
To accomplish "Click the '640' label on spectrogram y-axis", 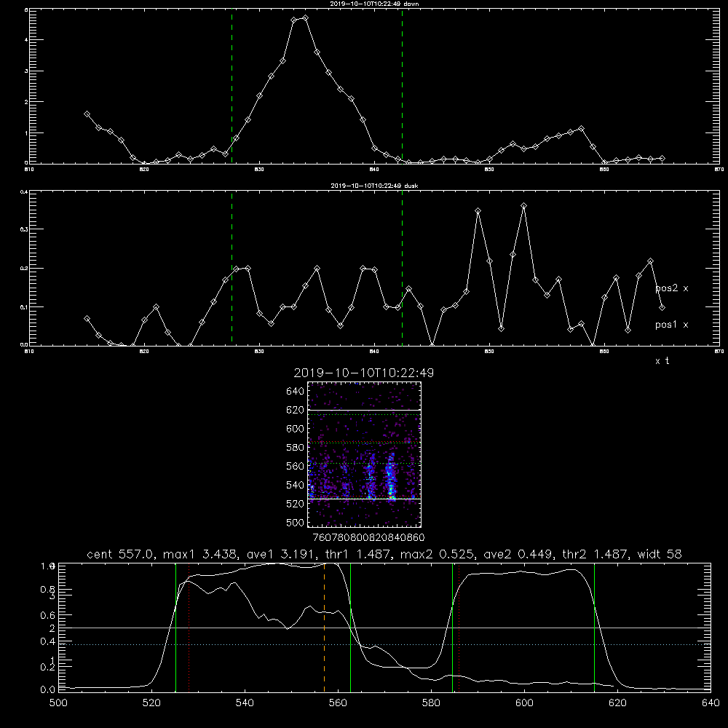I will (x=296, y=391).
